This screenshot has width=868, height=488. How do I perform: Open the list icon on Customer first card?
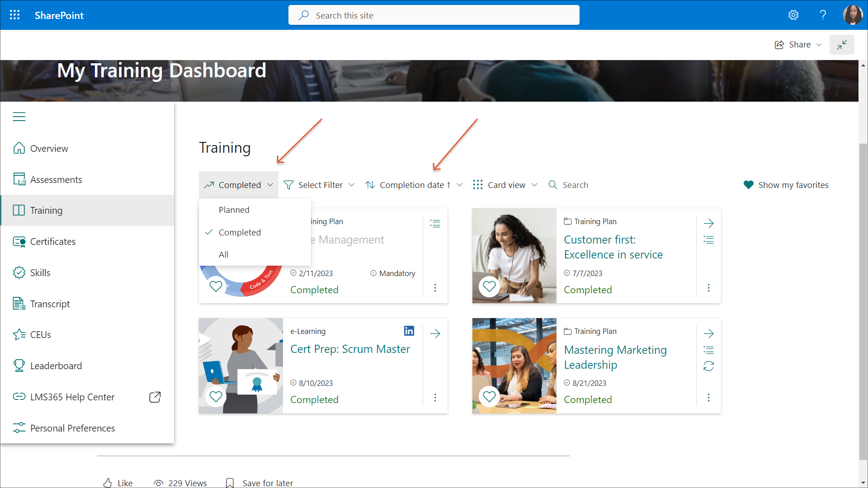coord(708,240)
